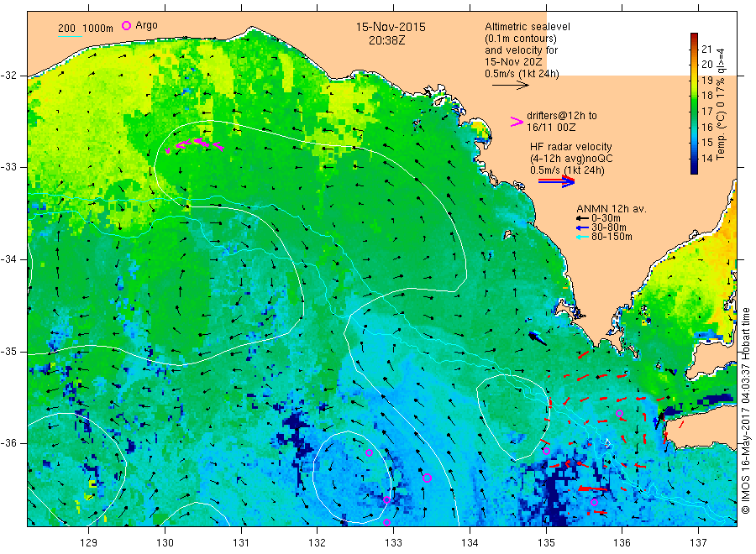
Task: Click the 'ANMN 12h av.' label
Action: point(612,209)
